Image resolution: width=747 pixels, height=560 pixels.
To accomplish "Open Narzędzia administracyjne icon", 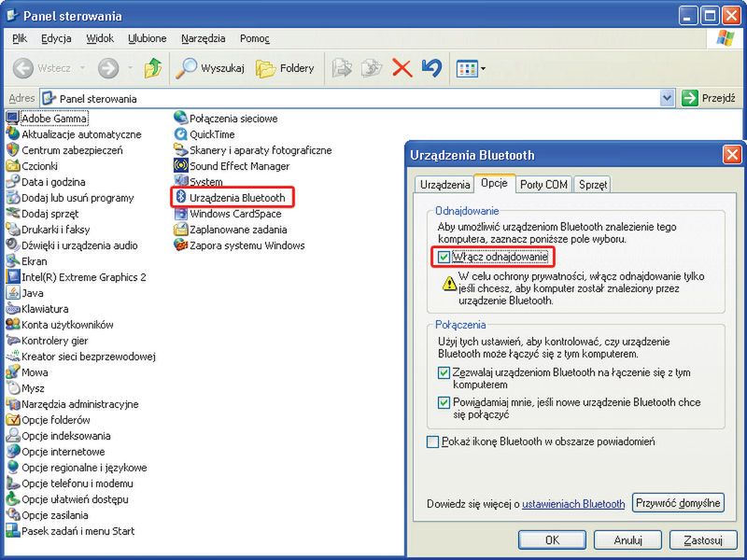I will pyautogui.click(x=12, y=404).
